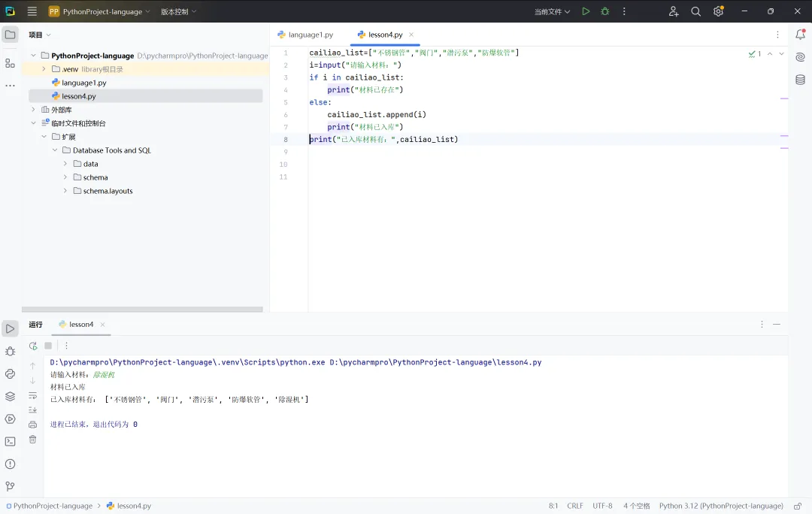Image resolution: width=812 pixels, height=514 pixels.
Task: Print the console output
Action: 32,425
